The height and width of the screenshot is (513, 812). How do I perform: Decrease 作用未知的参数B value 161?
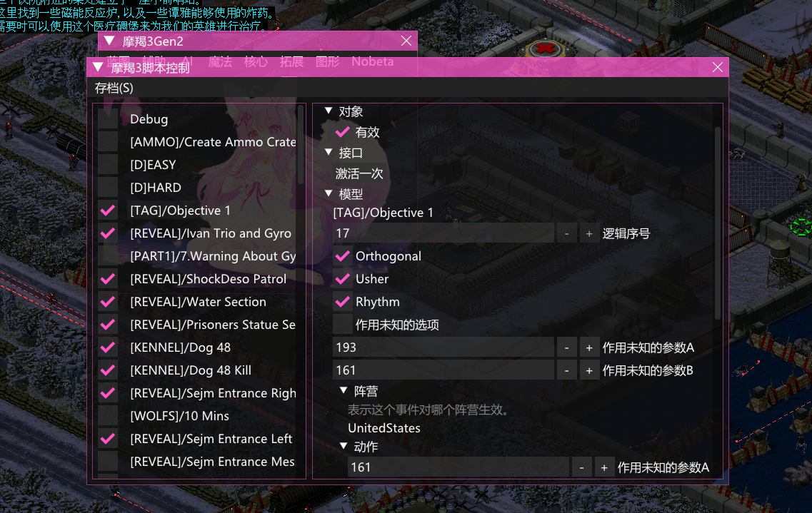tap(566, 370)
